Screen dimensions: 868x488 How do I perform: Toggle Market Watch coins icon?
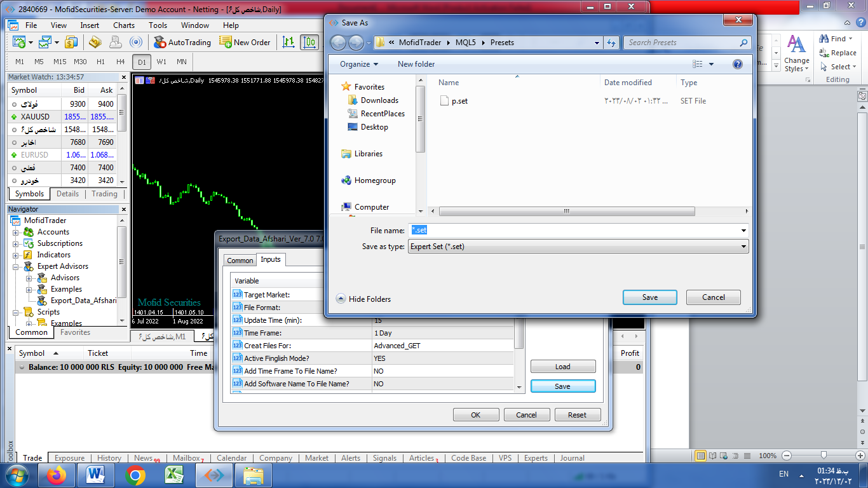pyautogui.click(x=71, y=42)
